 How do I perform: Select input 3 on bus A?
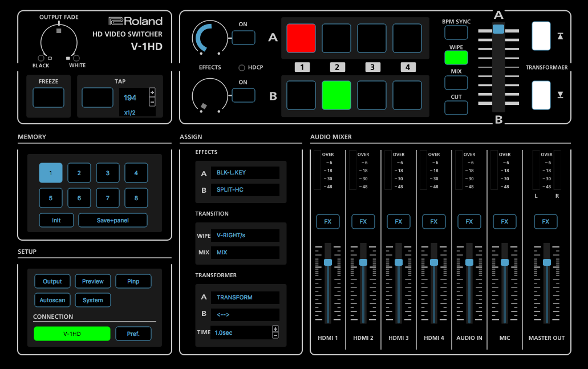coord(372,38)
